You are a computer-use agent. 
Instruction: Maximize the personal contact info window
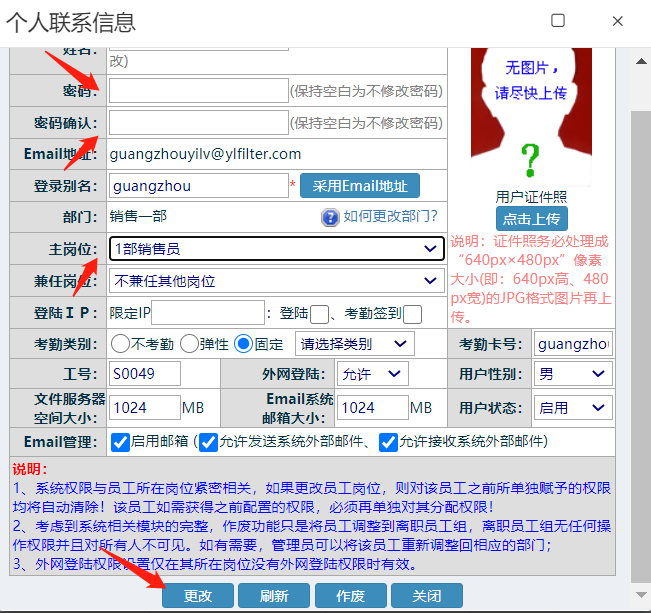click(x=558, y=21)
